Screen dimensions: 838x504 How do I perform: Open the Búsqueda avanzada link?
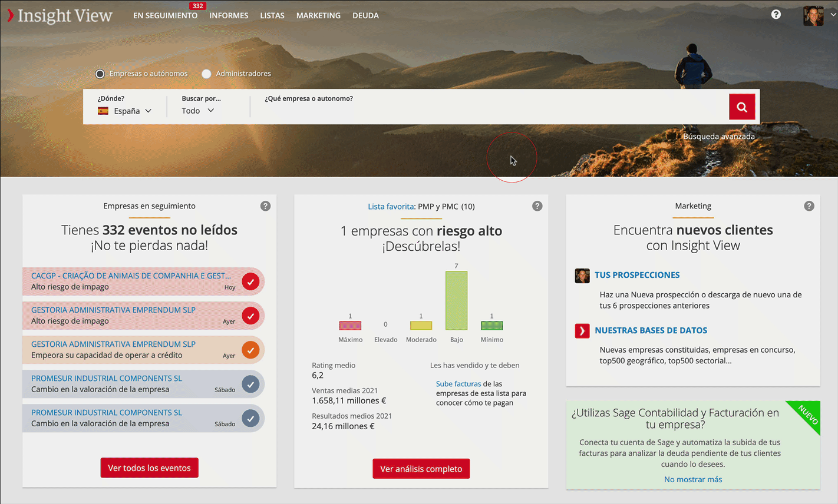coord(719,136)
